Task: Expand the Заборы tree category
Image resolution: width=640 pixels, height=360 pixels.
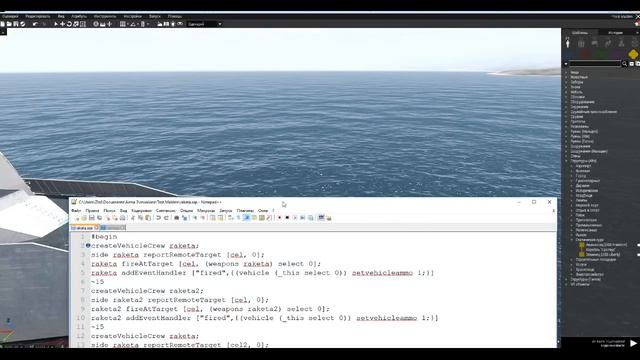Action: coord(567,82)
